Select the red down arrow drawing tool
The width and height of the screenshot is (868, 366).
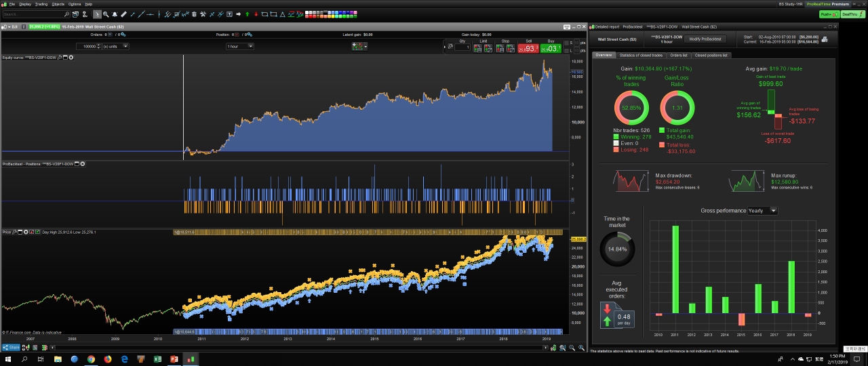tap(256, 14)
